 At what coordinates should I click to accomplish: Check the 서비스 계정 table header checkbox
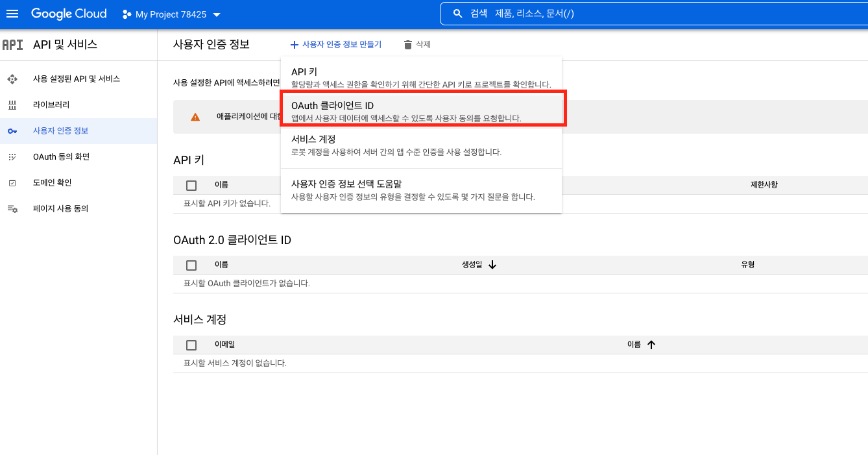pyautogui.click(x=191, y=345)
